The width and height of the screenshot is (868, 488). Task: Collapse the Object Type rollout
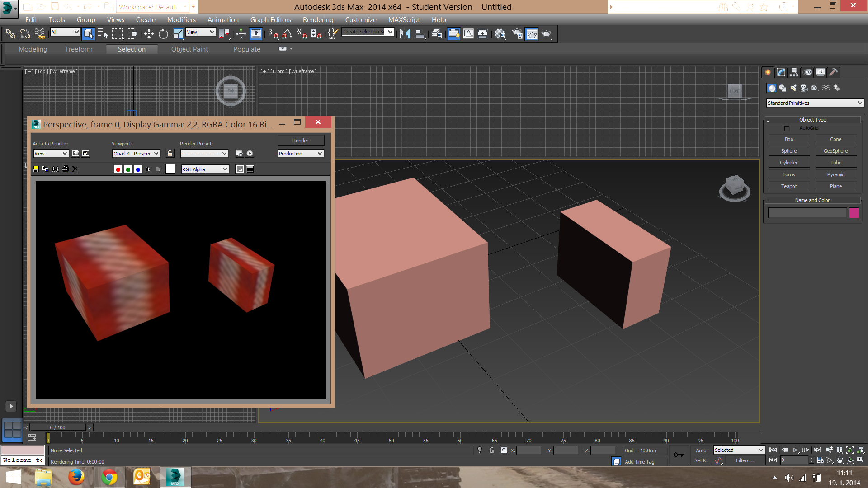click(812, 120)
